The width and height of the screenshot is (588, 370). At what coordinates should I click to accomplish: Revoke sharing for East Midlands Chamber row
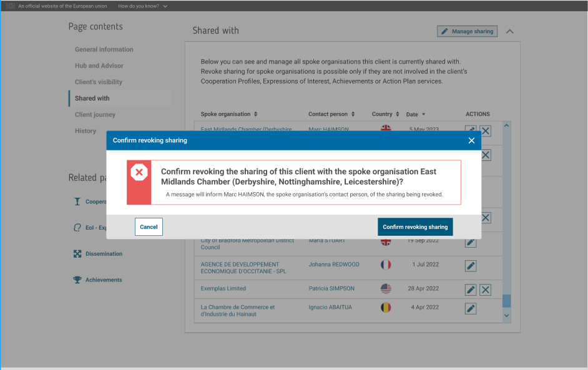tap(485, 131)
